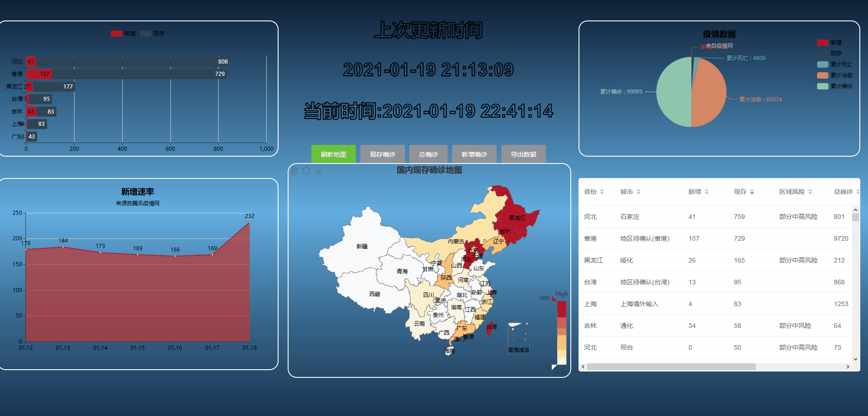Click the table's horizontal scrollbar left arrow
This screenshot has height=416, width=868.
click(x=584, y=367)
